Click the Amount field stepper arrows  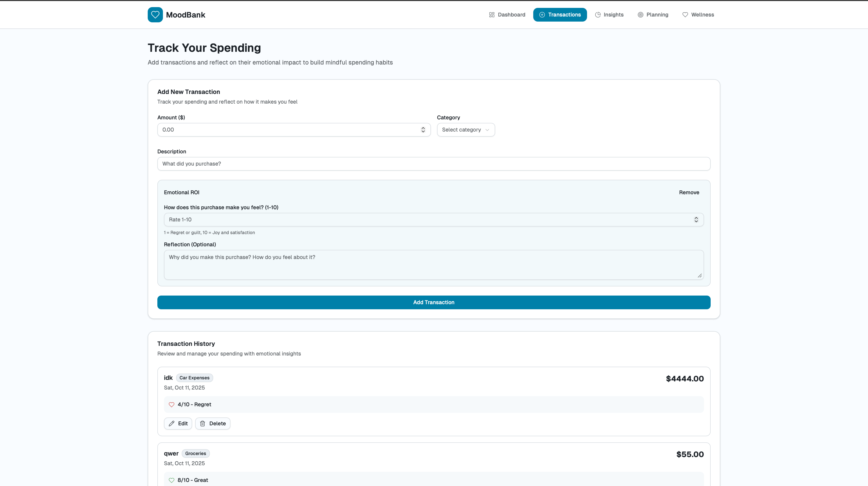[423, 130]
